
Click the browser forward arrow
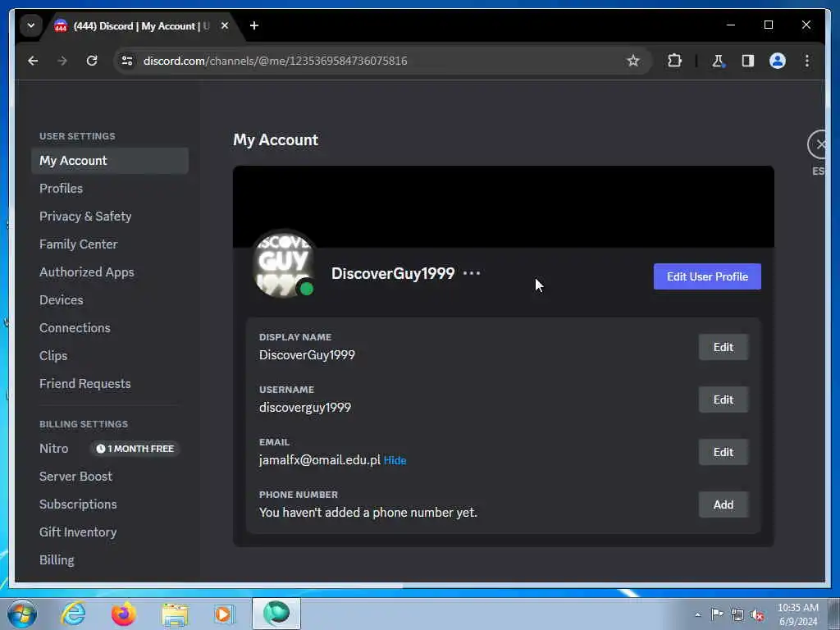click(62, 61)
